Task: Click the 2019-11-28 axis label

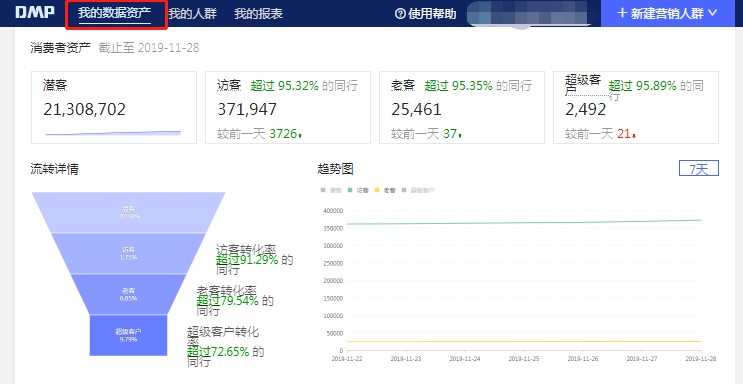Action: point(700,359)
